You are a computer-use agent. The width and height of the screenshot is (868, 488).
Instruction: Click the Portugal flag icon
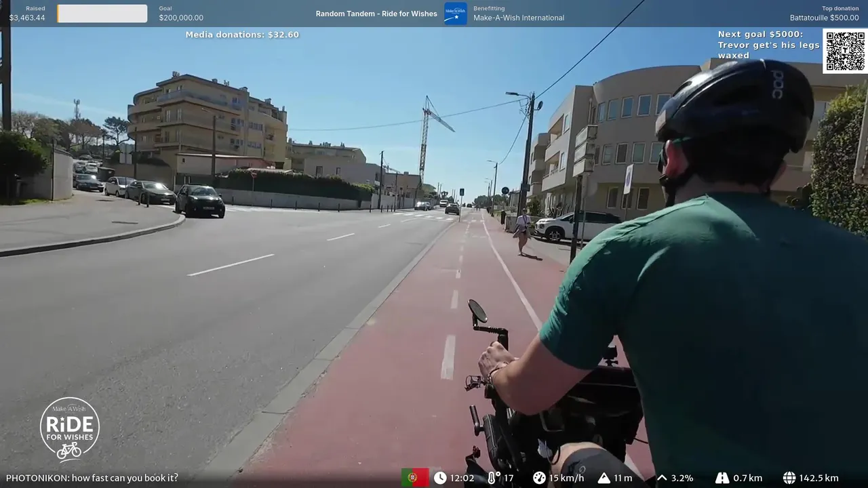(415, 478)
